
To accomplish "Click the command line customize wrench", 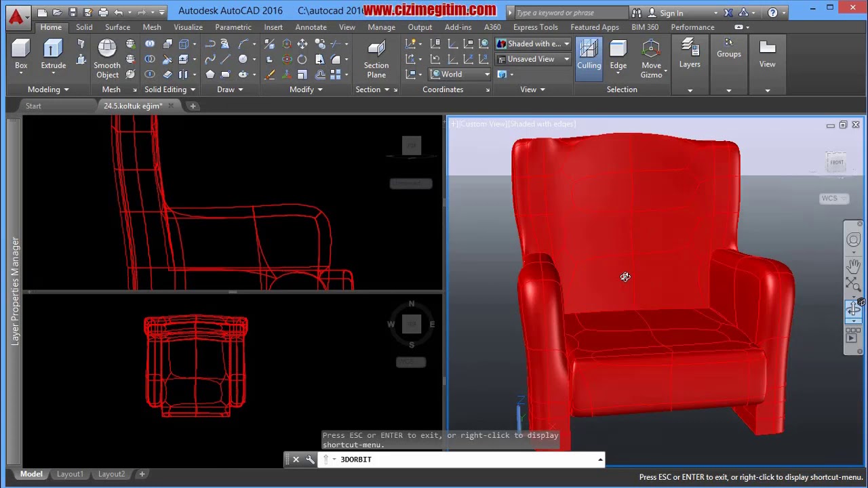I will (x=310, y=460).
